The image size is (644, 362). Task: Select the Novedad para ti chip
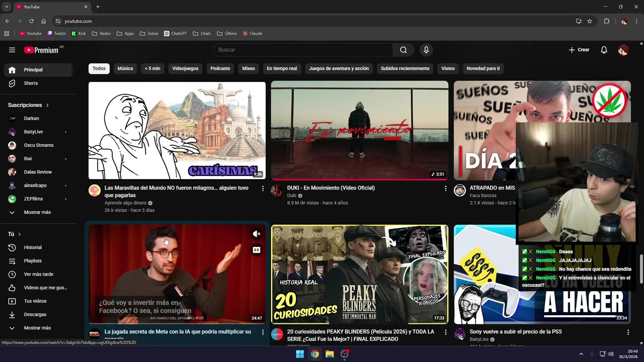pos(483,68)
